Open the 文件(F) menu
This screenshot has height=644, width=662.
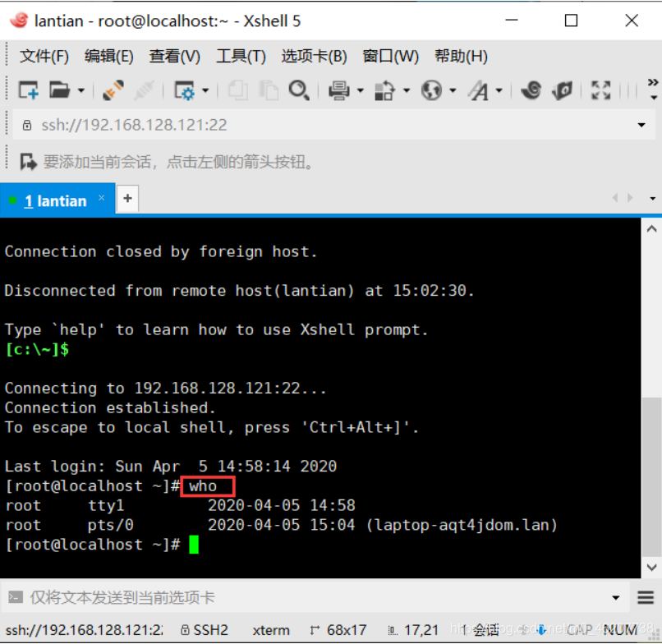[x=44, y=56]
